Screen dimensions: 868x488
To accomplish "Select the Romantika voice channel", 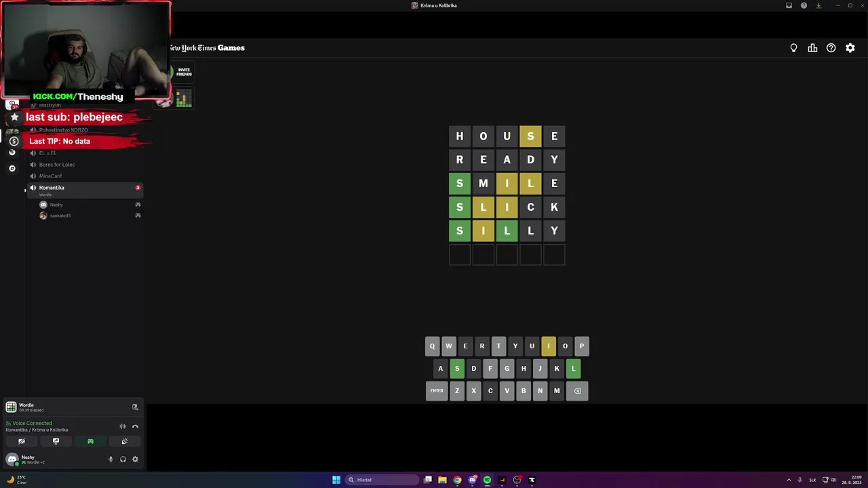I will pos(84,190).
